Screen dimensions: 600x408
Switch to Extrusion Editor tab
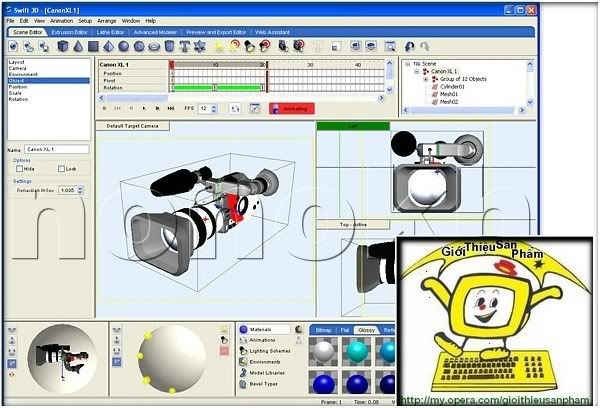(69, 33)
